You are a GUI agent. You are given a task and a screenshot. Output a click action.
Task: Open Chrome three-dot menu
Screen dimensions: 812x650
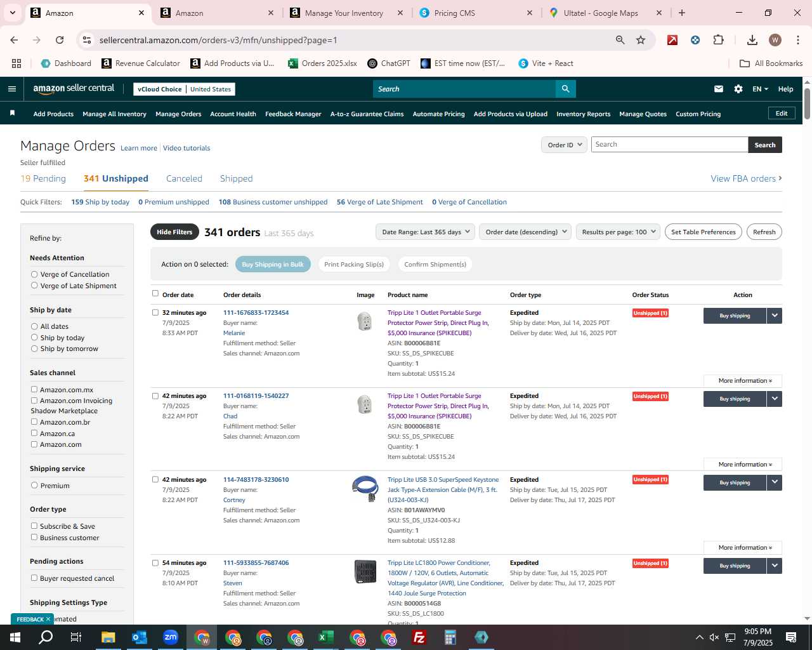797,40
